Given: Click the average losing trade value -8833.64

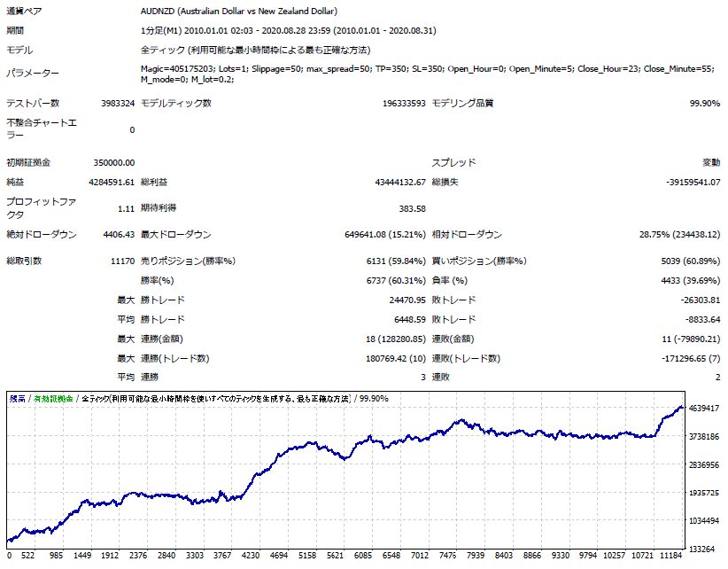Looking at the screenshot, I should (x=703, y=320).
